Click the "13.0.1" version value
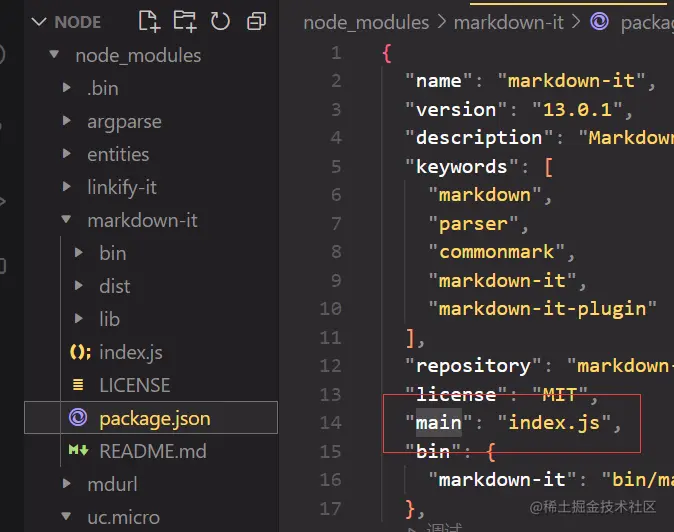Image resolution: width=674 pixels, height=532 pixels. 577,110
